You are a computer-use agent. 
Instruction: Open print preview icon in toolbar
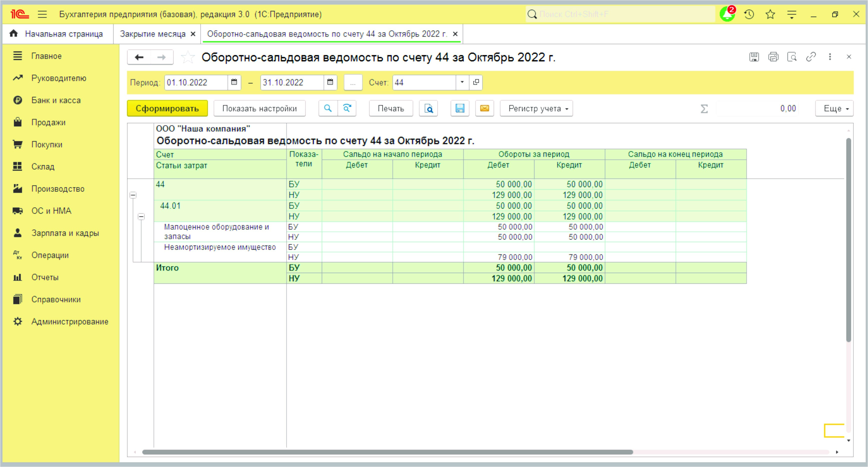(428, 108)
